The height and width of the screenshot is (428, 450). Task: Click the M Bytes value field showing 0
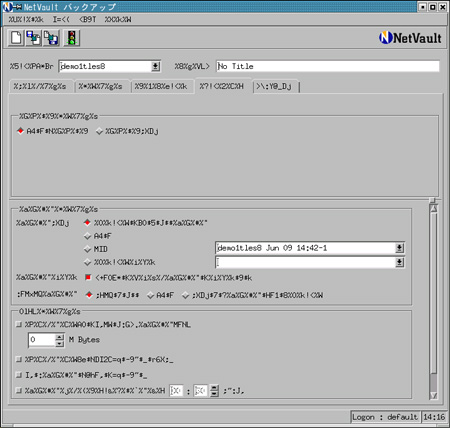pyautogui.click(x=41, y=340)
